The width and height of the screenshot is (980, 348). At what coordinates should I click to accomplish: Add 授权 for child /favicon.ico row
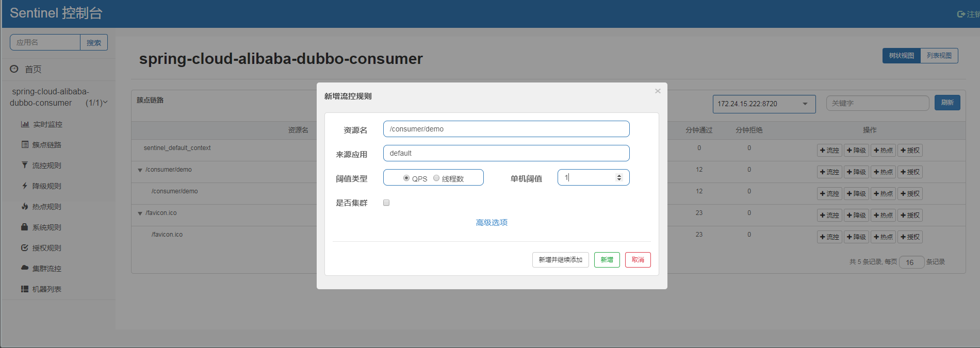click(910, 237)
